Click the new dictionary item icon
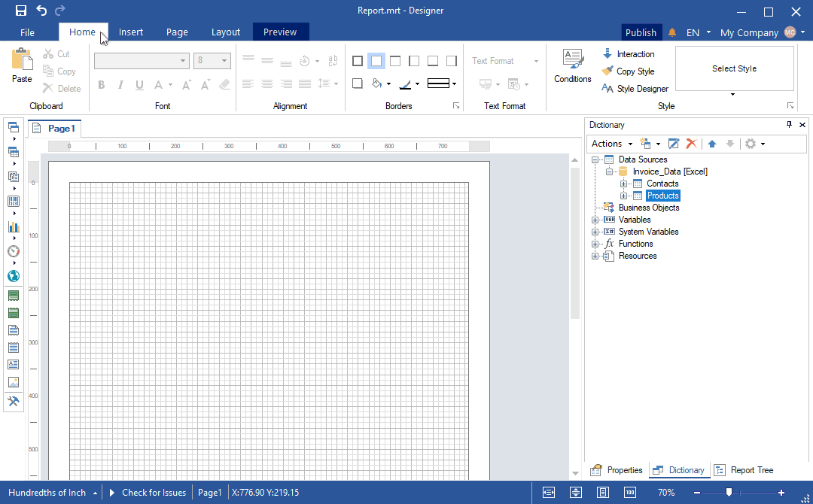Viewport: 813px width, 504px height. tap(645, 144)
